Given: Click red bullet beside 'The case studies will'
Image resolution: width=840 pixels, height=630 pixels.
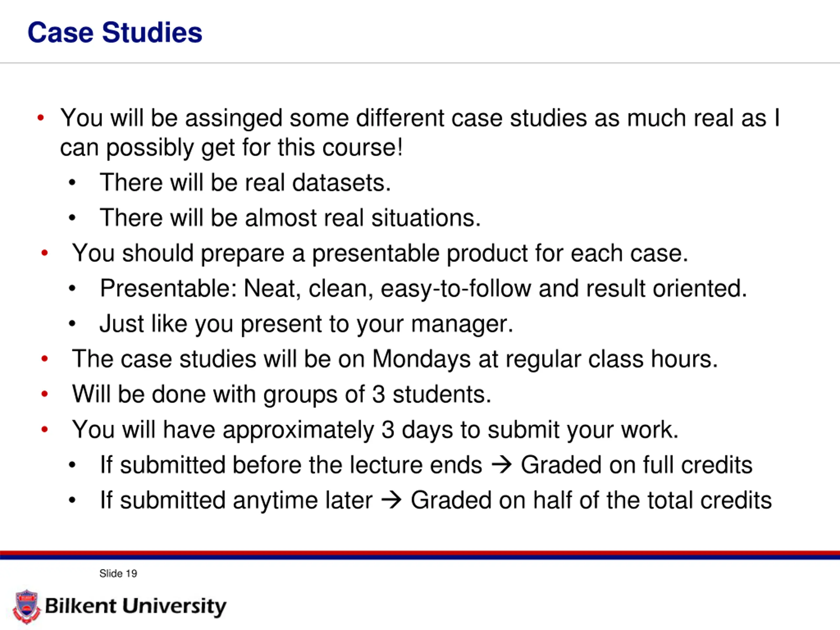Looking at the screenshot, I should click(44, 359).
